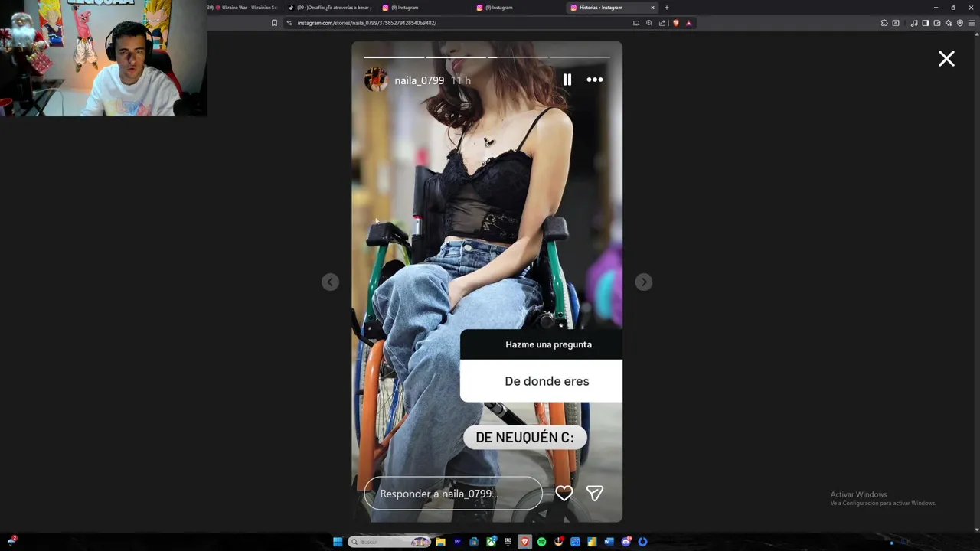Open File Explorer from the taskbar
Viewport: 980px width, 551px height.
click(440, 542)
